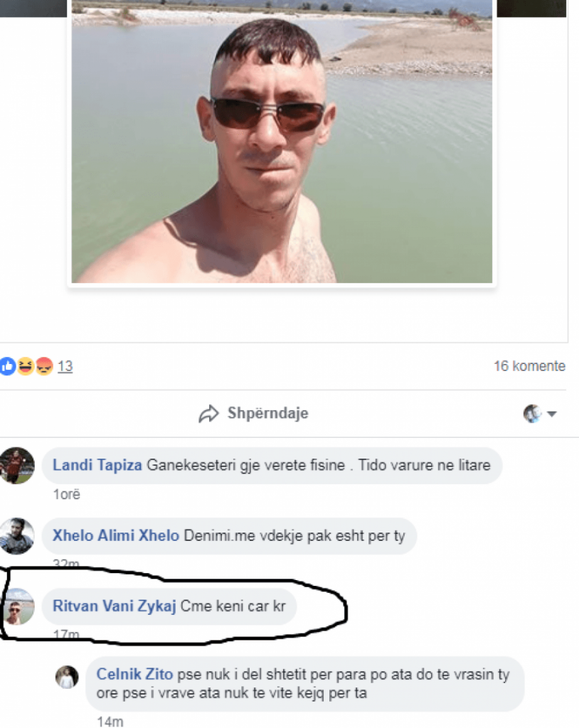Open the 13 reactions count list

[65, 366]
